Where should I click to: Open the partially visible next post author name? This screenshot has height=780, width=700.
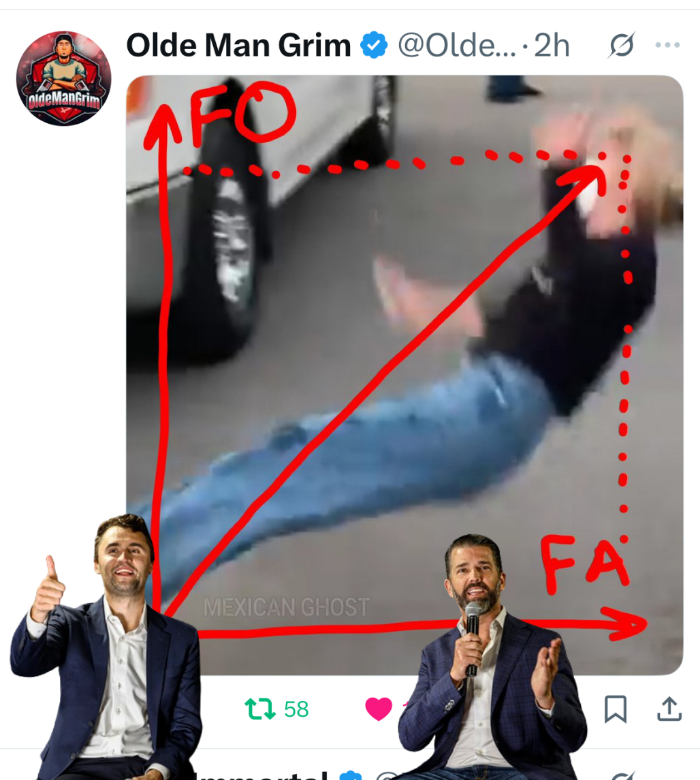tap(264, 775)
